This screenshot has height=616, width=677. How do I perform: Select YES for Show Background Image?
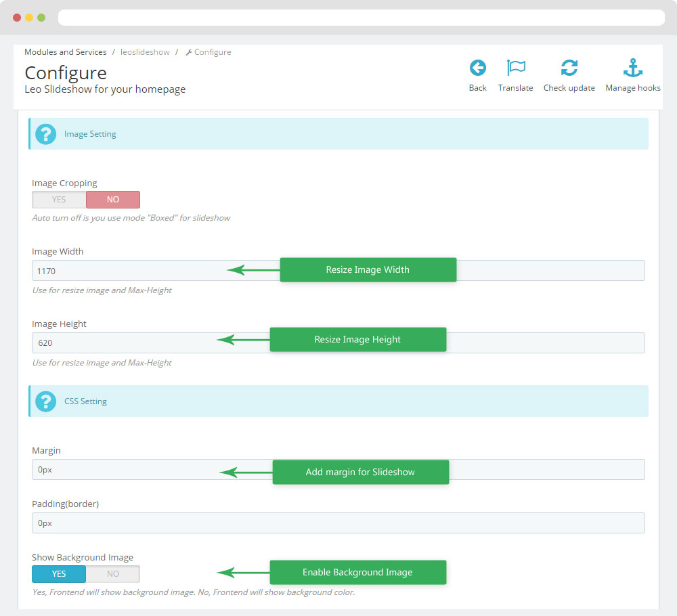click(x=59, y=574)
